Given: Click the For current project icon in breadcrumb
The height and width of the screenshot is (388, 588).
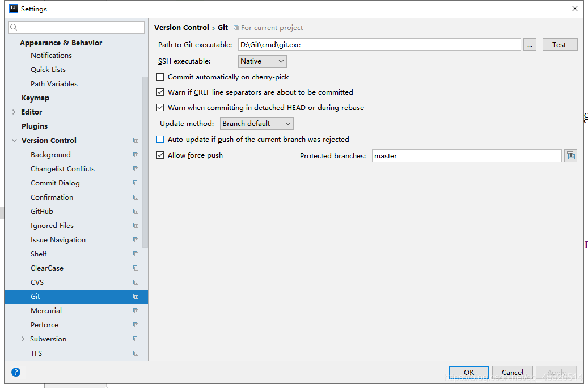Looking at the screenshot, I should [236, 28].
